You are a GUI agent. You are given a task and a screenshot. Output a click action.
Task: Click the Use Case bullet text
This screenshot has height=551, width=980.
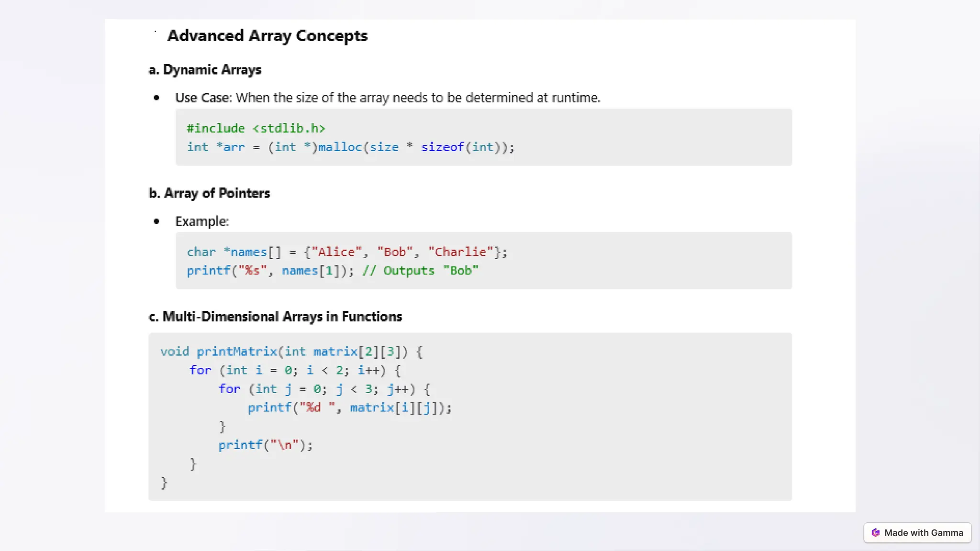[x=388, y=98]
